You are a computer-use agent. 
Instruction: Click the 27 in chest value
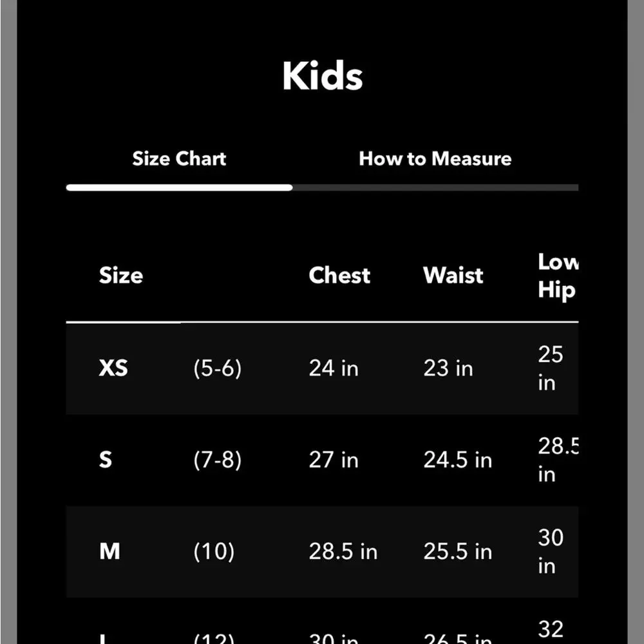click(334, 460)
